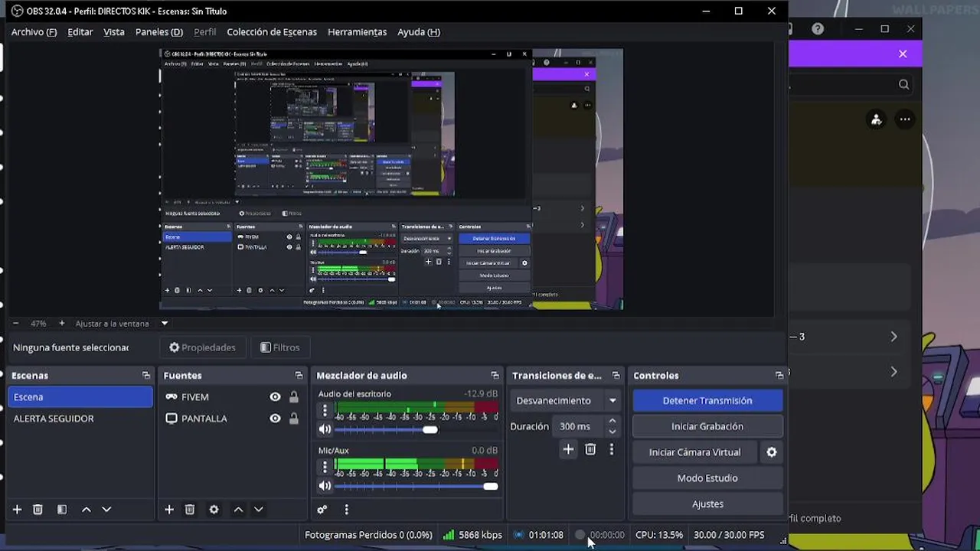Move source up in Fuentes list
This screenshot has width=980, height=551.
(x=238, y=510)
